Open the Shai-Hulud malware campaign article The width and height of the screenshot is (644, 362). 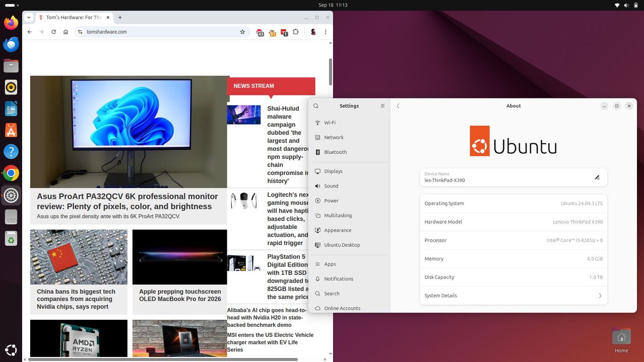[x=288, y=145]
